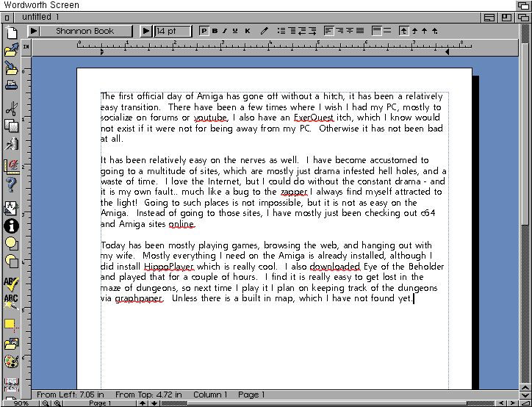Image resolution: width=532 pixels, height=407 pixels.
Task: Click the horizontal scrollbar left arrow
Action: point(501,403)
